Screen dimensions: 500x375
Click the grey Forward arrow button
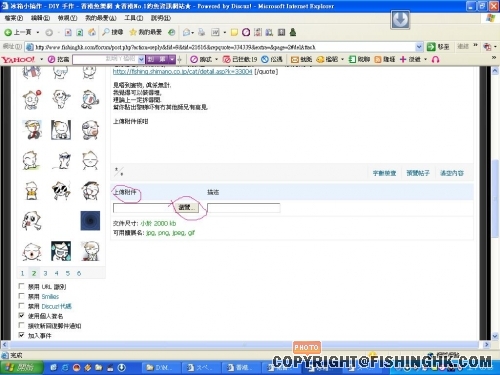pos(49,32)
